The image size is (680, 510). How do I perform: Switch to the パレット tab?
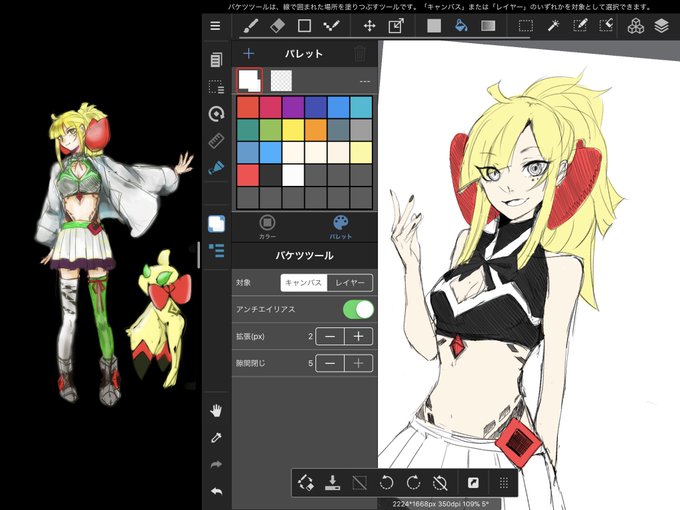click(x=340, y=227)
